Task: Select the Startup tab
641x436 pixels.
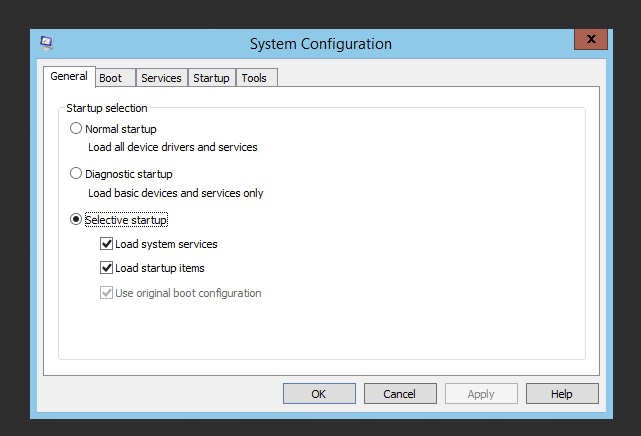Action: tap(211, 78)
